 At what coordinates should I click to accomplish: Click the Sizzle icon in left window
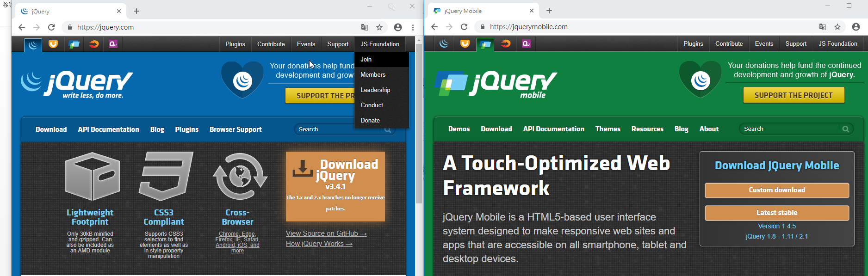click(94, 44)
